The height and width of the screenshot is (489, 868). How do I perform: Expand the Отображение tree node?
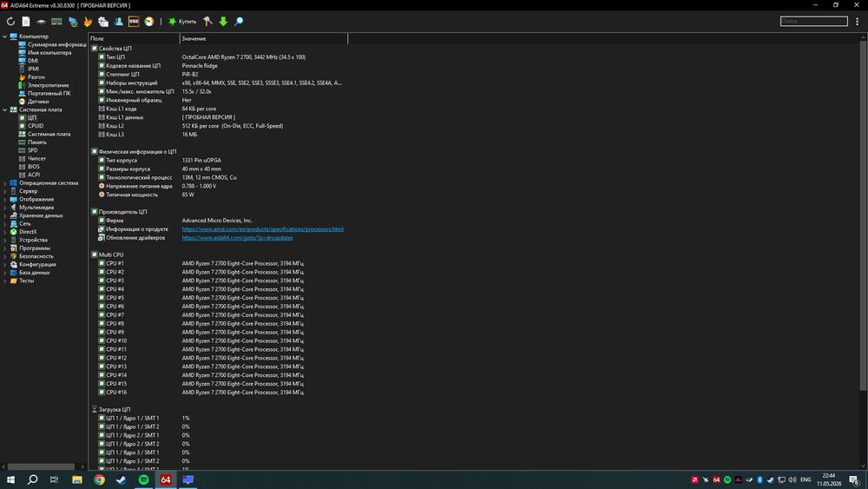click(5, 200)
